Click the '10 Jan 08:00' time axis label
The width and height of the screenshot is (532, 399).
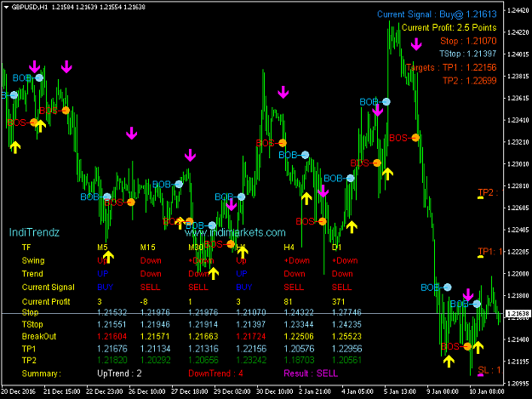pyautogui.click(x=486, y=391)
